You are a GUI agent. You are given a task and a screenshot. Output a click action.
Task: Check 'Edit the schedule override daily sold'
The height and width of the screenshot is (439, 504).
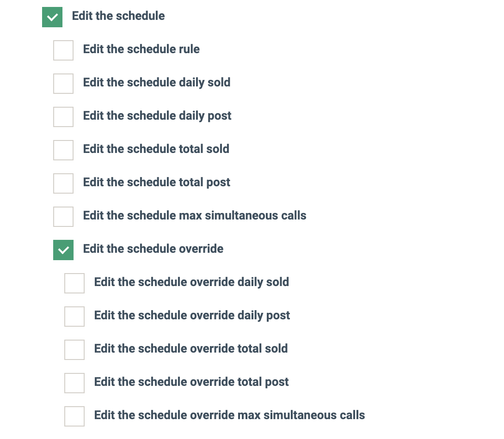click(x=74, y=283)
